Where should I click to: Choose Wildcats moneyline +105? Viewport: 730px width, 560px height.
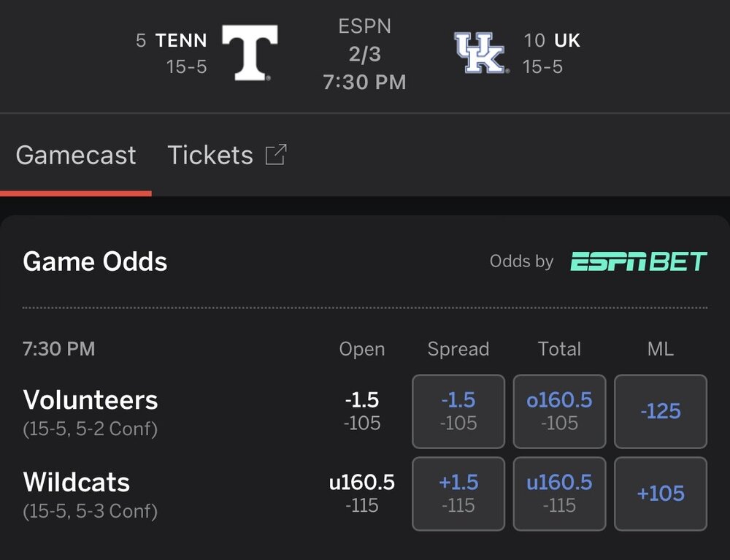pyautogui.click(x=660, y=494)
